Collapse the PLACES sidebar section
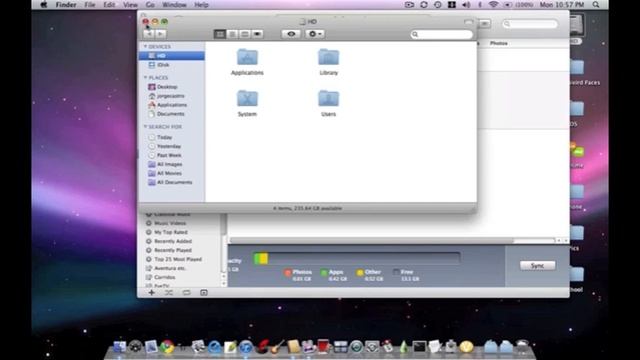The width and height of the screenshot is (640, 360). (x=145, y=78)
